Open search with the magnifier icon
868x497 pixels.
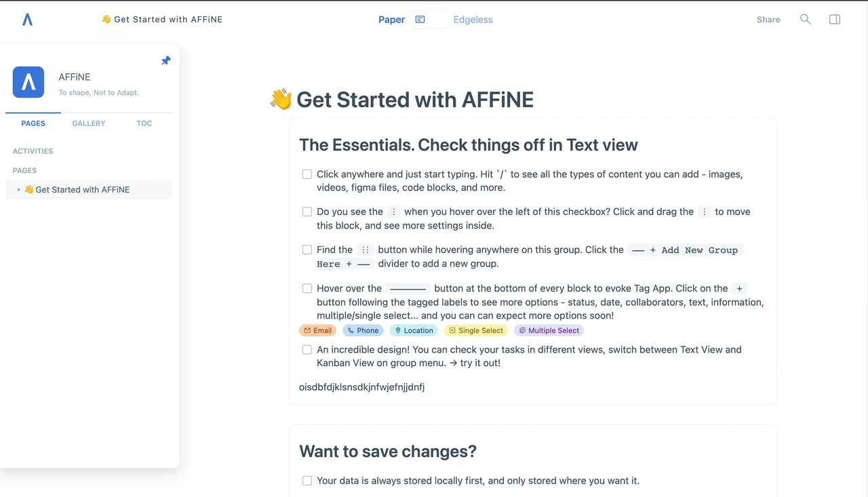pyautogui.click(x=805, y=20)
